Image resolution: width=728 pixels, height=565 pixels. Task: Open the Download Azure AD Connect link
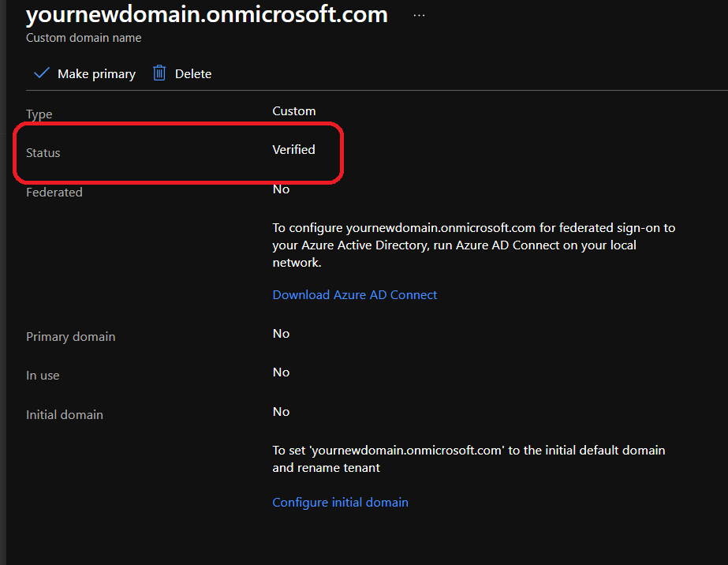(354, 294)
